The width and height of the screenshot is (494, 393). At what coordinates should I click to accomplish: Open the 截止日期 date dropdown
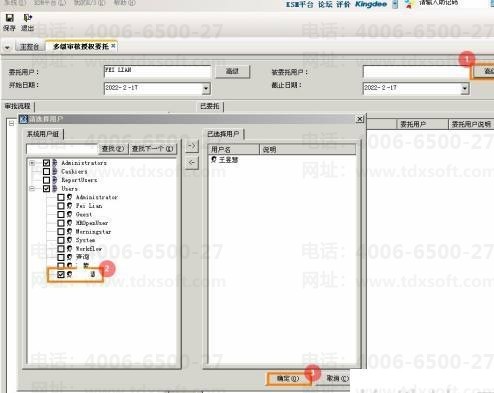pos(465,88)
